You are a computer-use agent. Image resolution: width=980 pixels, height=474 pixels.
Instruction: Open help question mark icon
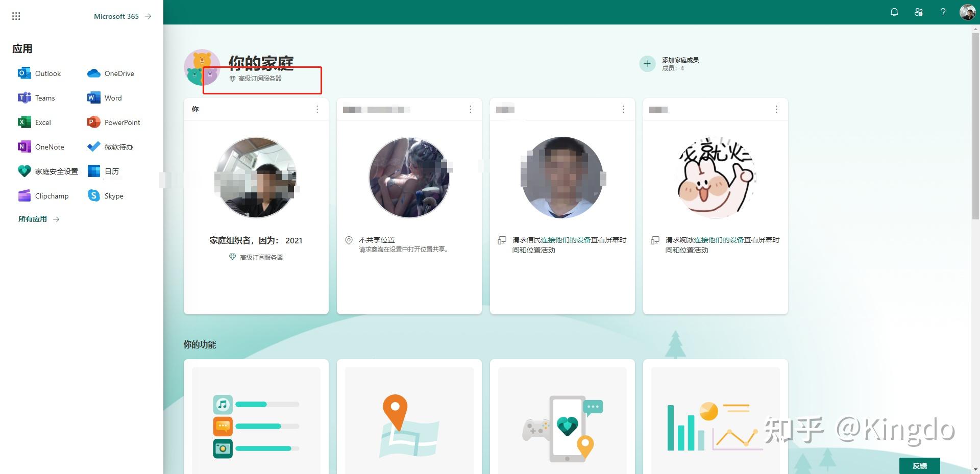pyautogui.click(x=943, y=12)
